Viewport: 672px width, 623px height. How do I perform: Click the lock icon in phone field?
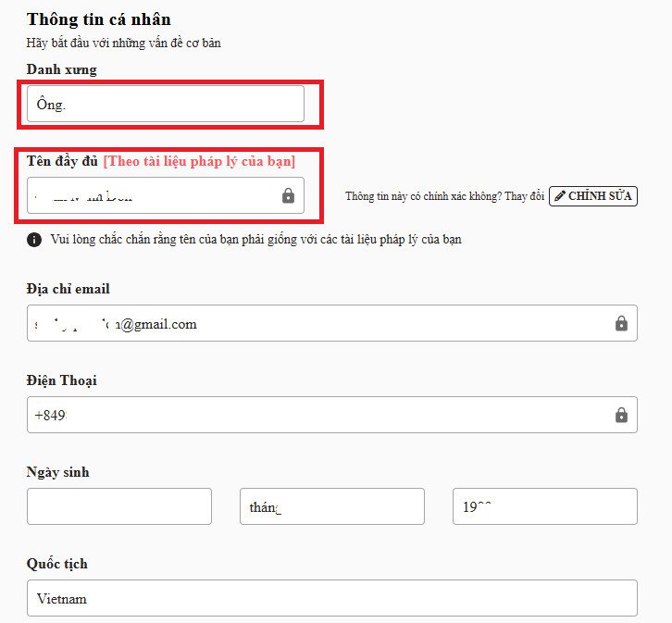621,415
